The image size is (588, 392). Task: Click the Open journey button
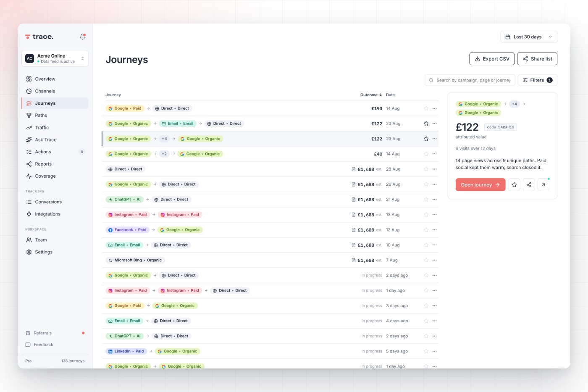pos(480,185)
